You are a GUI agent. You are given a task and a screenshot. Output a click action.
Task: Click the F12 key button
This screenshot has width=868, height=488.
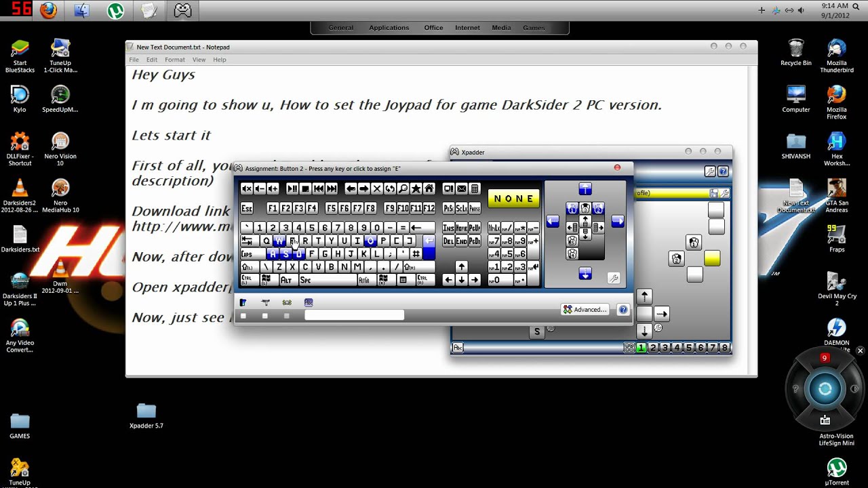[x=429, y=208]
